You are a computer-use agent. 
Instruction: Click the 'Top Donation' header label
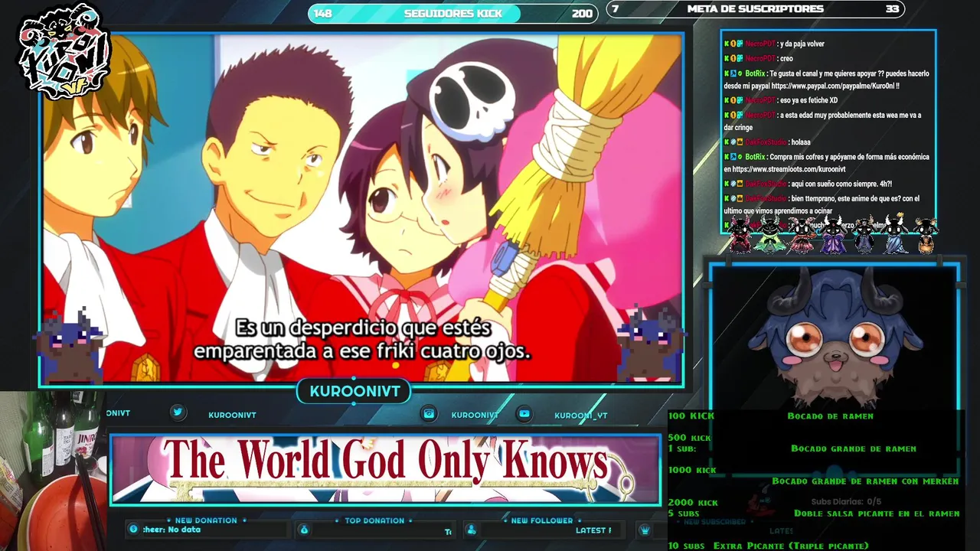[x=374, y=520]
